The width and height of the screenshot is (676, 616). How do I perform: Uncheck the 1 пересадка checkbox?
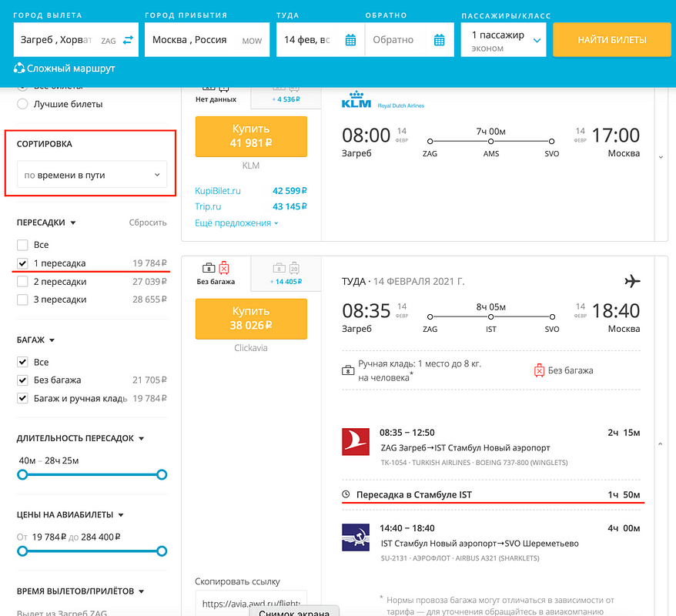point(23,263)
